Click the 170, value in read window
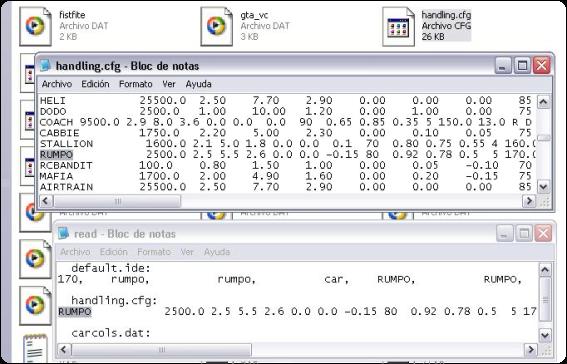This screenshot has height=364, width=567. pos(70,279)
